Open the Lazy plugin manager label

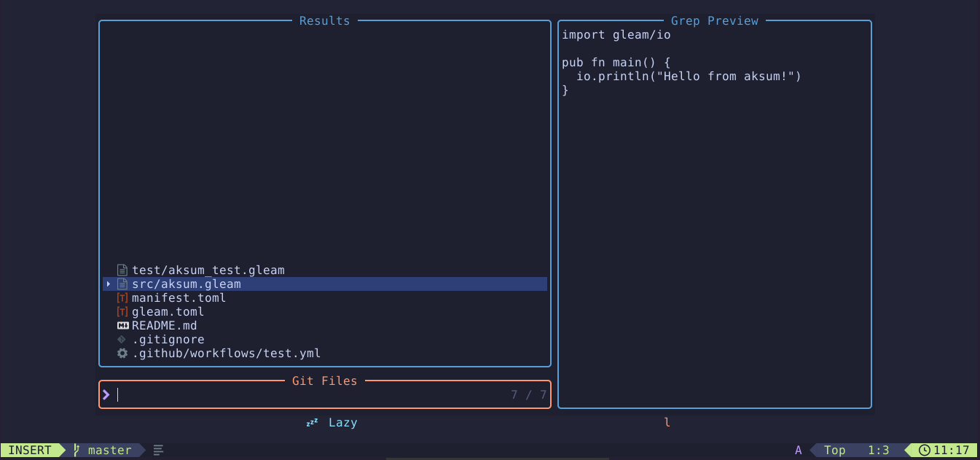[x=342, y=422]
